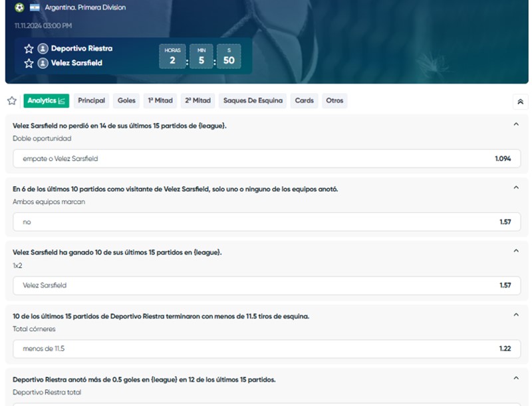
Task: Favorite Velez Sarsfield with its star
Action: (29, 63)
